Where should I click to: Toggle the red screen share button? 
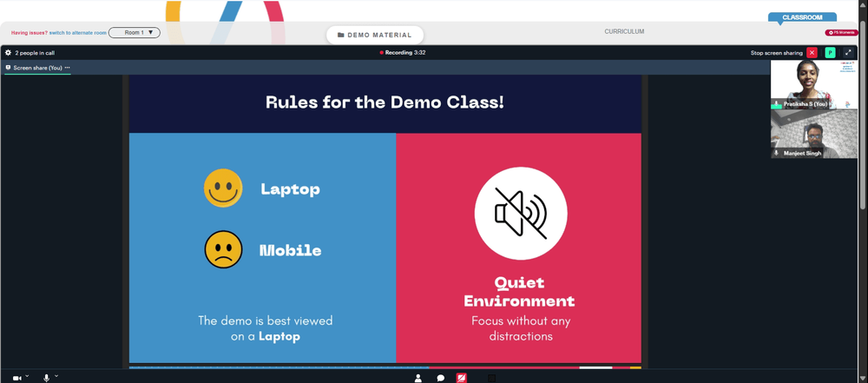pos(461,378)
